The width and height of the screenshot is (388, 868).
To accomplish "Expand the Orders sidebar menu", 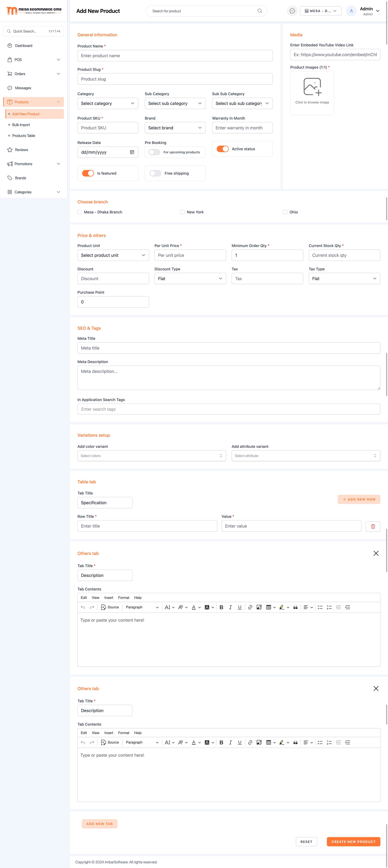I will 34,74.
